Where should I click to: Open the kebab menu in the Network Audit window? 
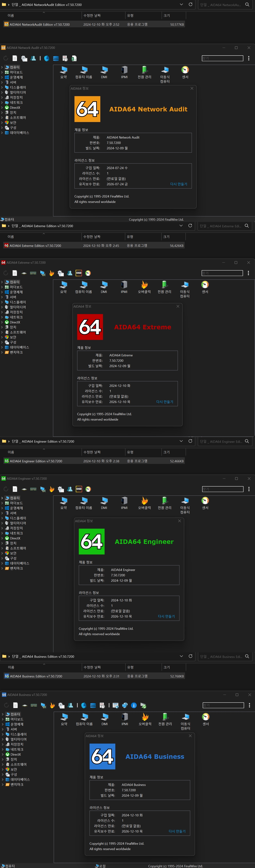point(249,58)
